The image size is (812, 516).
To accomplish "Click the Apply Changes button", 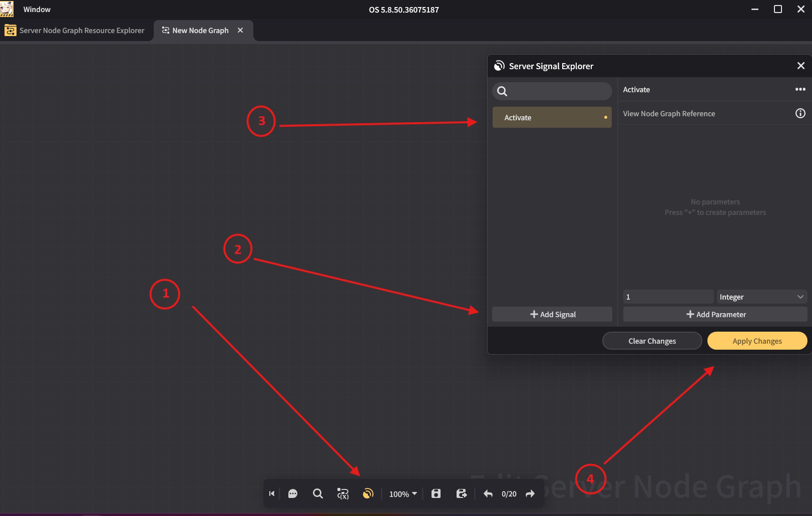I will [x=757, y=341].
